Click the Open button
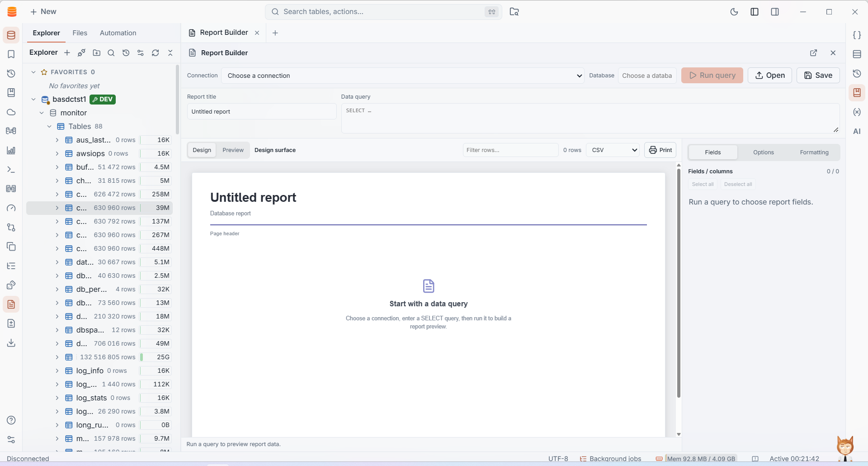The image size is (868, 466). coord(769,76)
